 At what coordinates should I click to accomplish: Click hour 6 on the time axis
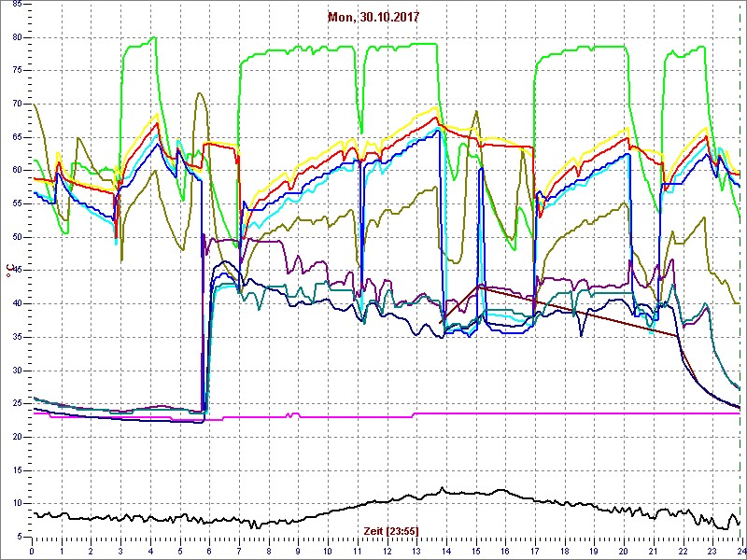point(209,550)
